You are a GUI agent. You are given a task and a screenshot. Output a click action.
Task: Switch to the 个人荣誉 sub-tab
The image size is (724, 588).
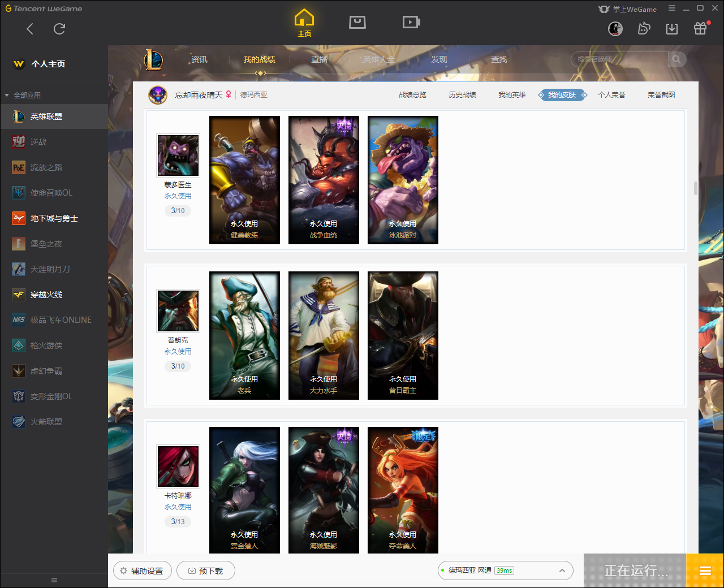pyautogui.click(x=611, y=95)
